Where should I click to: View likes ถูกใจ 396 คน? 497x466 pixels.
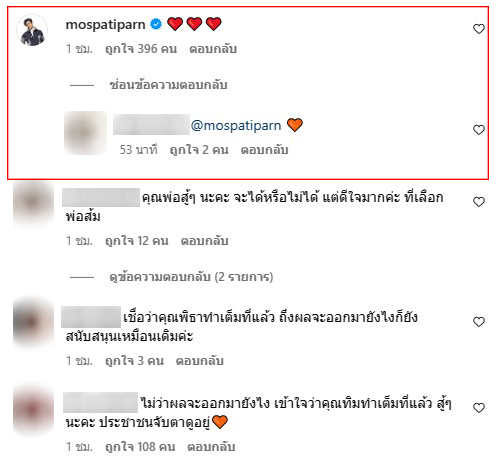(141, 49)
